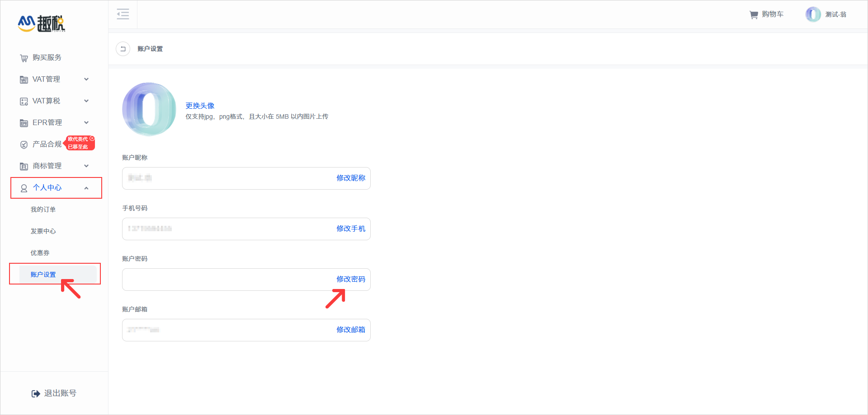Select the 商标管理 sidebar icon
The width and height of the screenshot is (868, 415).
(x=24, y=166)
